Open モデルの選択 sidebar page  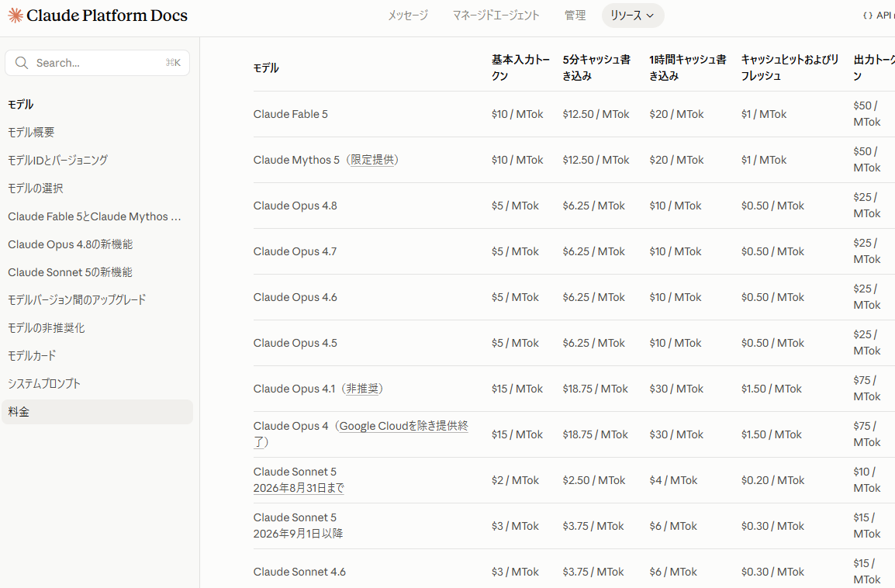tap(36, 189)
